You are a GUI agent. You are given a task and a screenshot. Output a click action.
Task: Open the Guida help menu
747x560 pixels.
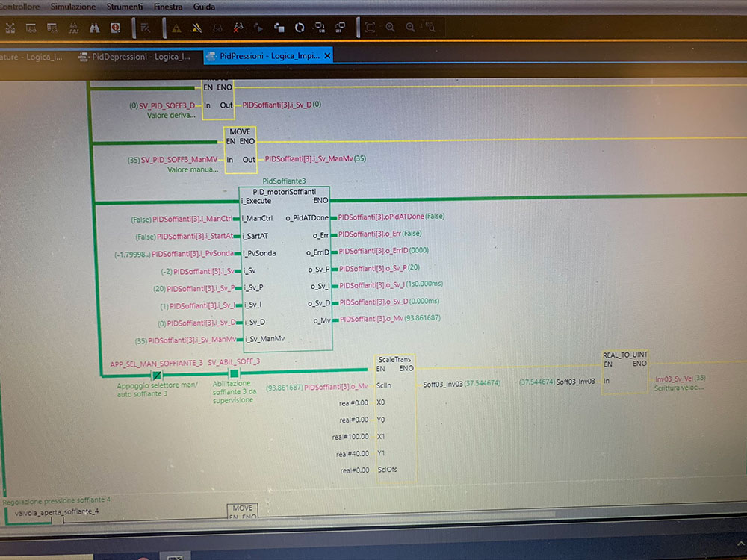[x=204, y=7]
